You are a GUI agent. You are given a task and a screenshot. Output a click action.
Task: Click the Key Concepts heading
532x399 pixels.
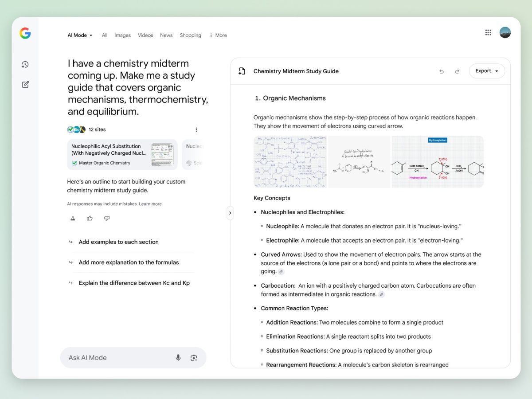tap(272, 198)
